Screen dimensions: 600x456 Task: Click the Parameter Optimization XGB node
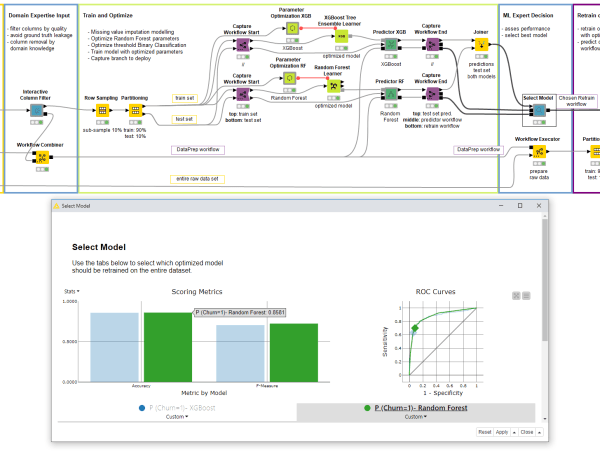(x=293, y=28)
